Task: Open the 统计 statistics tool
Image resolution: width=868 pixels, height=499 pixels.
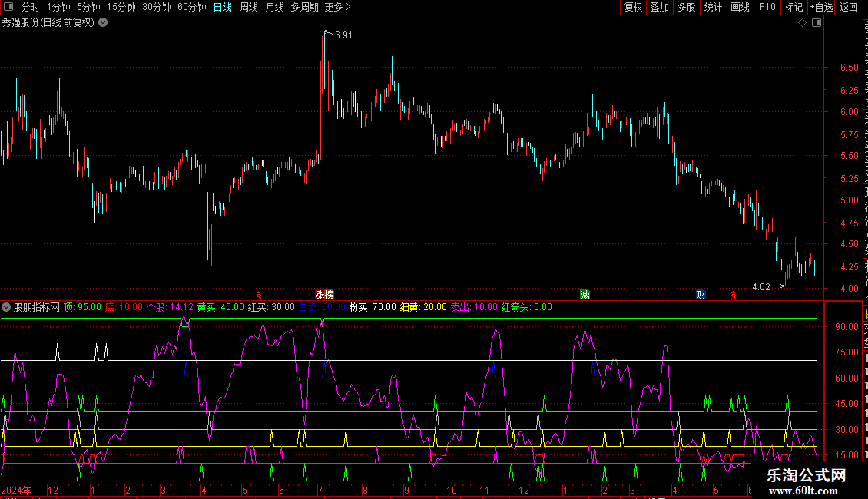Action: (712, 7)
